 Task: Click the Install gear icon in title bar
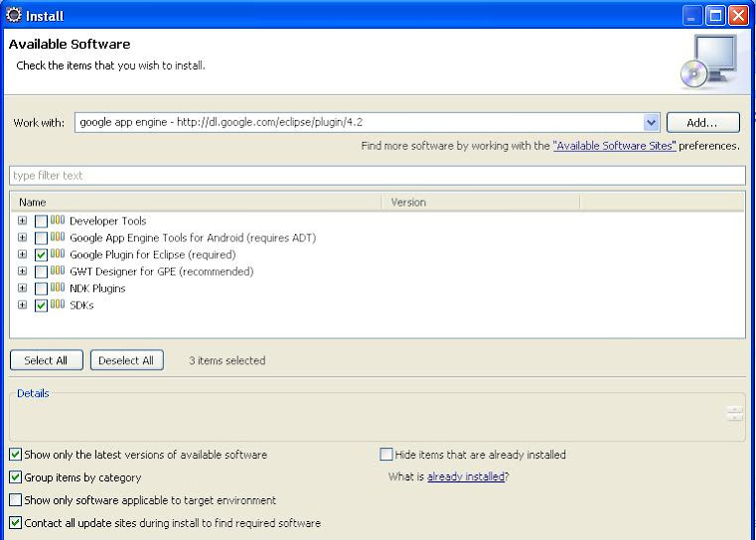click(14, 15)
